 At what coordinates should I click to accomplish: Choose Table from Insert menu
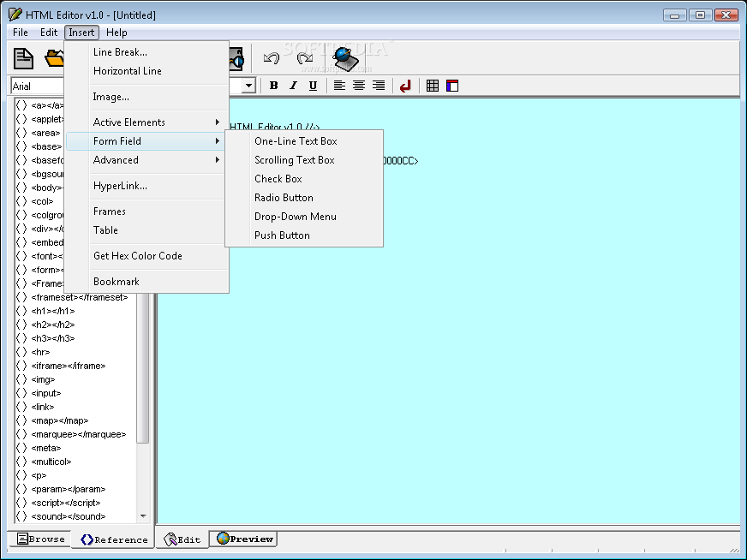click(146, 230)
